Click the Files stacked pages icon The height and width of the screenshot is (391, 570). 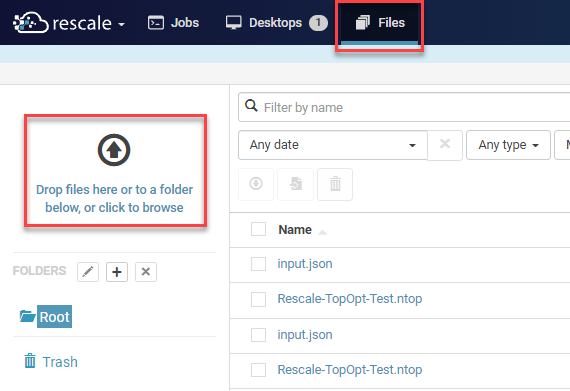[x=362, y=23]
